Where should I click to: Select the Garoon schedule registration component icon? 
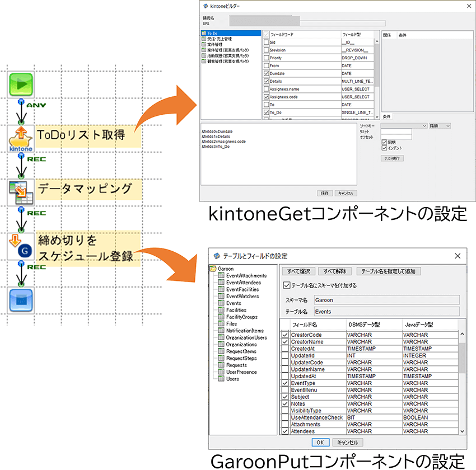pos(21,246)
